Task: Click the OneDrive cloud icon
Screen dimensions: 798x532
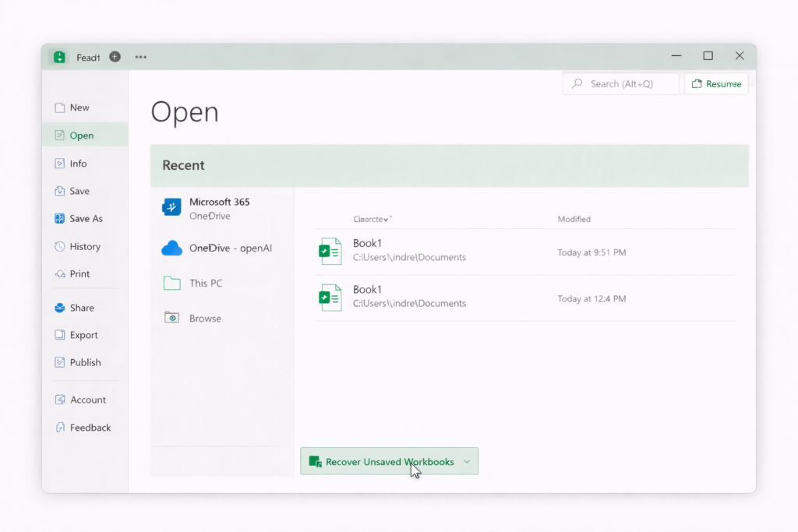Action: point(171,248)
